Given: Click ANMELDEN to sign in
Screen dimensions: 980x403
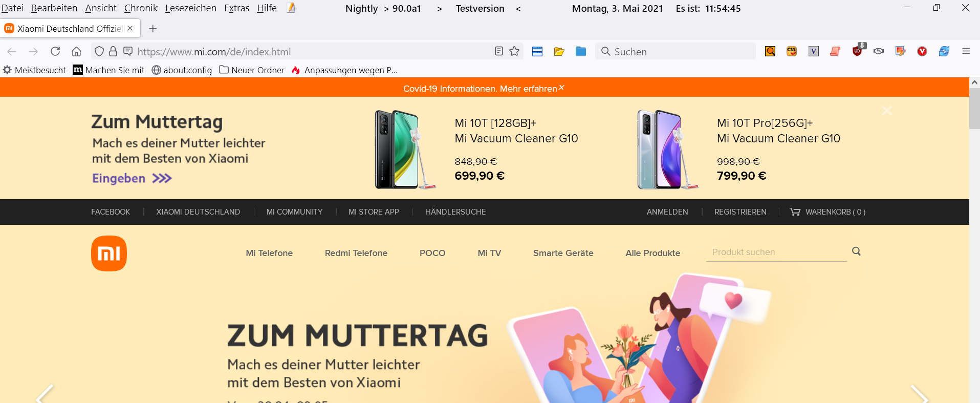Looking at the screenshot, I should [x=667, y=212].
